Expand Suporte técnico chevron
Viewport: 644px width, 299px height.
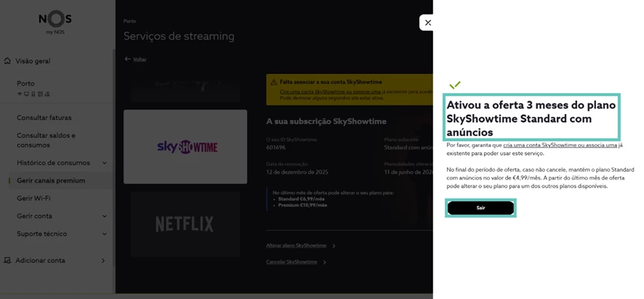pos(105,234)
